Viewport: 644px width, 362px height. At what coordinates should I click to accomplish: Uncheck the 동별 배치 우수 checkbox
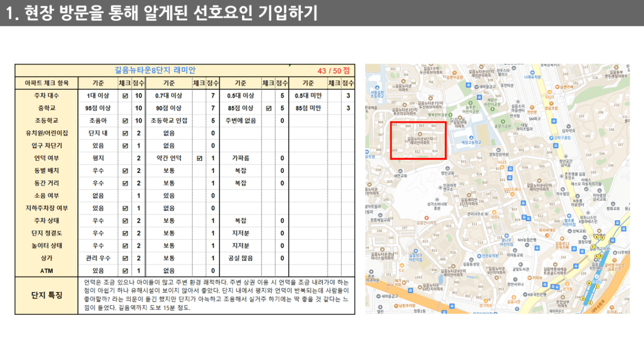(125, 171)
